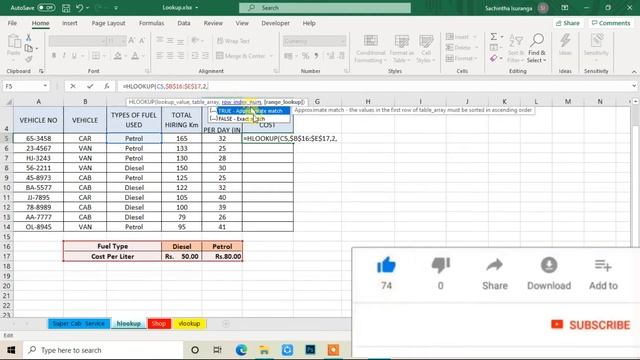640x360 pixels.
Task: Click the AutoSum sigma icon
Action: click(x=493, y=37)
